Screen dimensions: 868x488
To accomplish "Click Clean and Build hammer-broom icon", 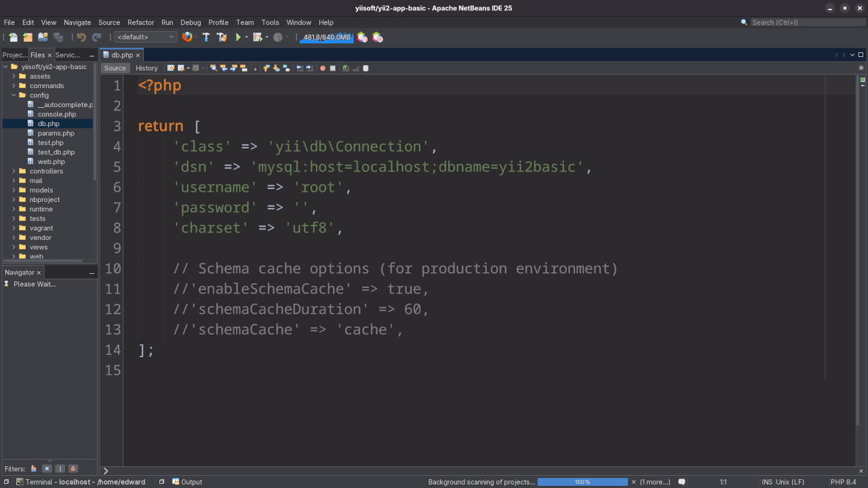I will (x=222, y=37).
